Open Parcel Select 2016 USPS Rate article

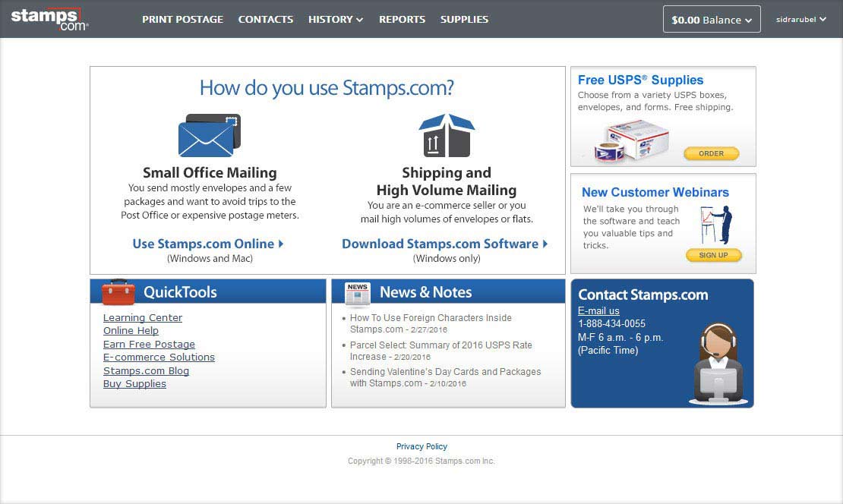click(440, 351)
